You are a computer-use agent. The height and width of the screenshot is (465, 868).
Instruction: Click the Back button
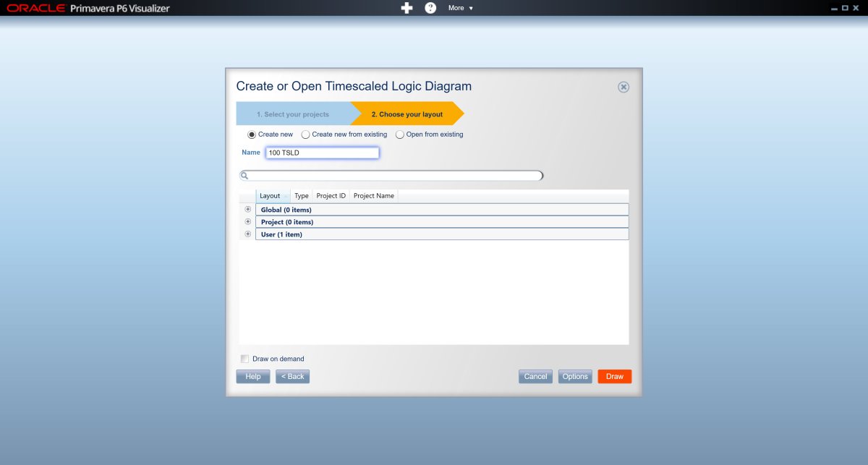coord(292,376)
